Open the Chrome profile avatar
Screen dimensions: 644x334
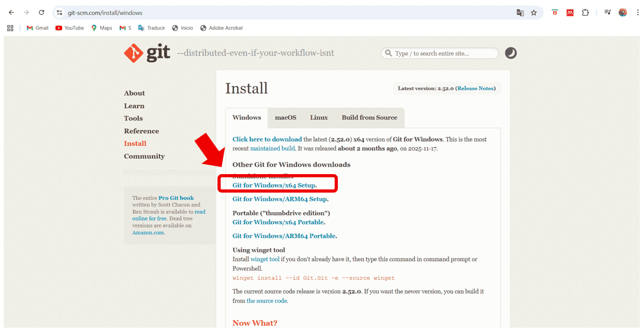[623, 13]
